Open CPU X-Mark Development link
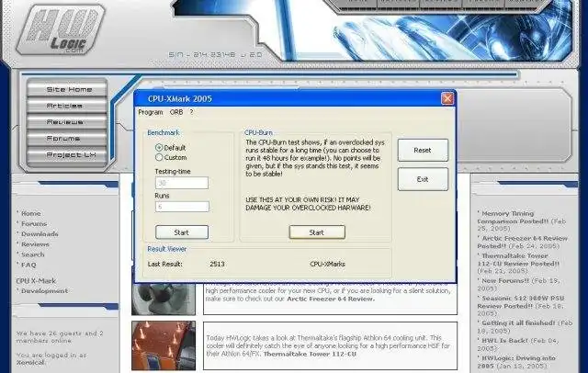This screenshot has height=373, width=588. tap(44, 291)
